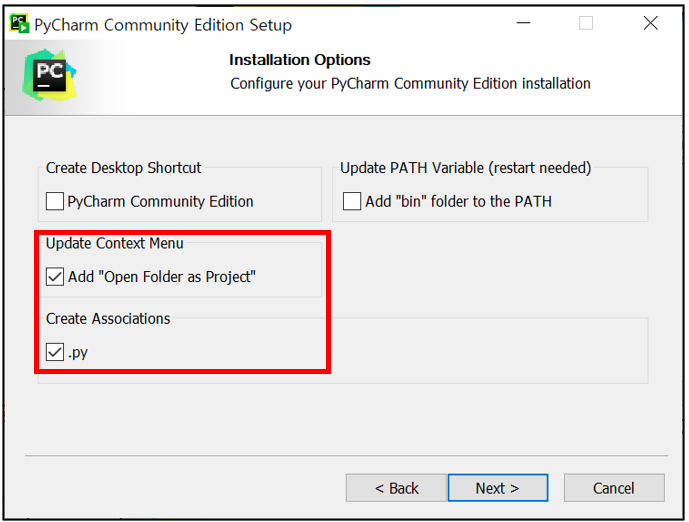
Task: Minimize the setup window
Action: (523, 23)
